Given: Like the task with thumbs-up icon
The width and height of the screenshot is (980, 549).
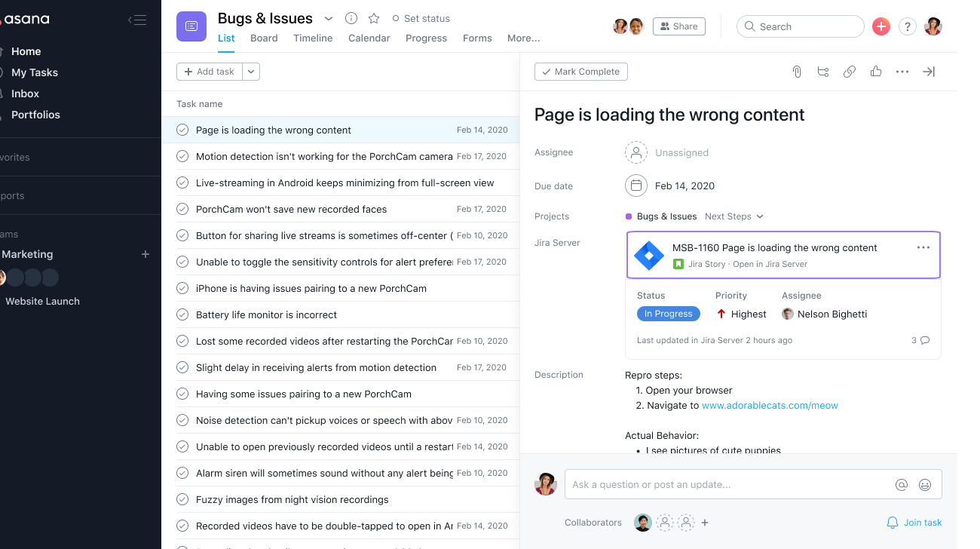Looking at the screenshot, I should pyautogui.click(x=875, y=72).
